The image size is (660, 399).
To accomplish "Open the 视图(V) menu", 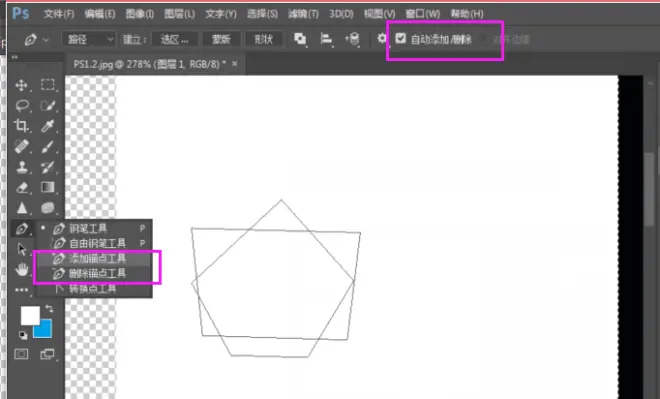I will click(x=380, y=14).
